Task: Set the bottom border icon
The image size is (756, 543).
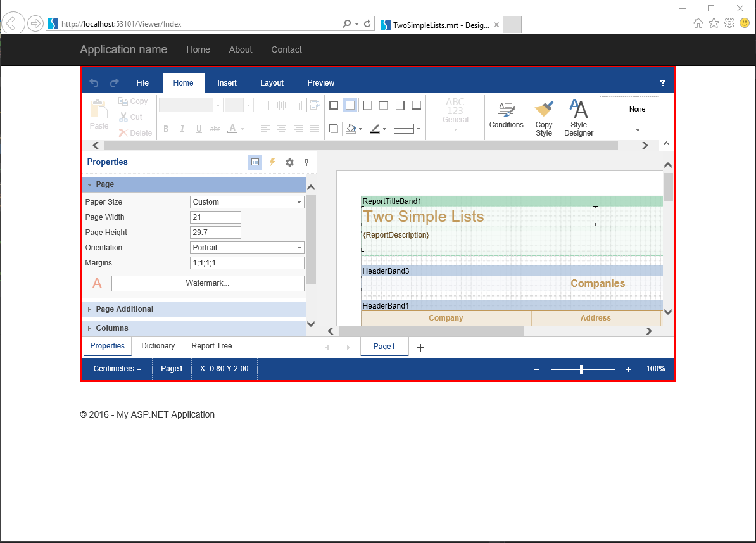Action: point(417,105)
